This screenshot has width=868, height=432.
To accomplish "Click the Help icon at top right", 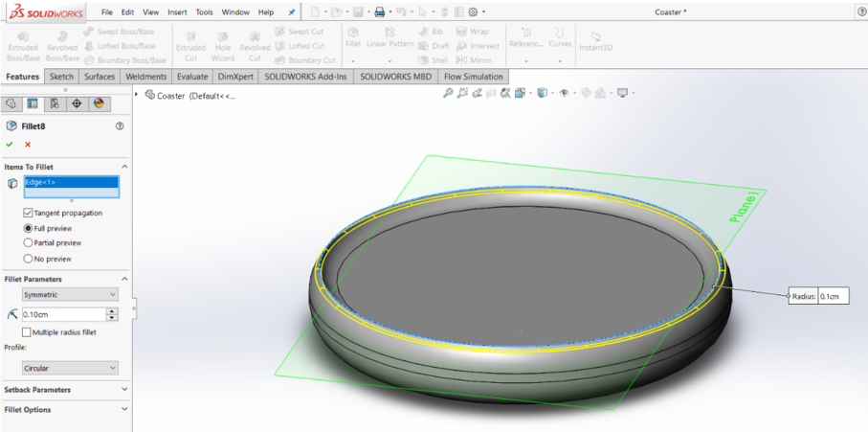I will [x=862, y=11].
